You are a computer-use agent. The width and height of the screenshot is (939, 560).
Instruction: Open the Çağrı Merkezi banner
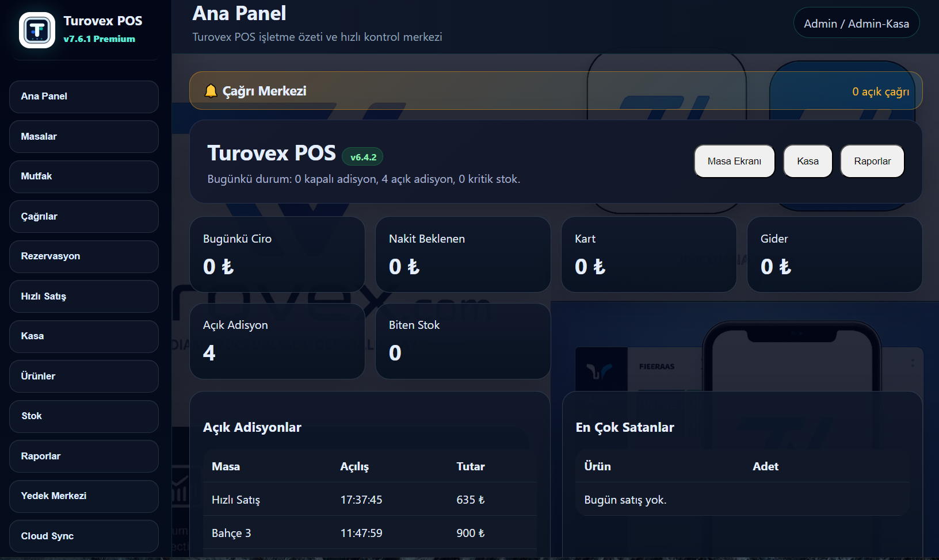tap(556, 91)
